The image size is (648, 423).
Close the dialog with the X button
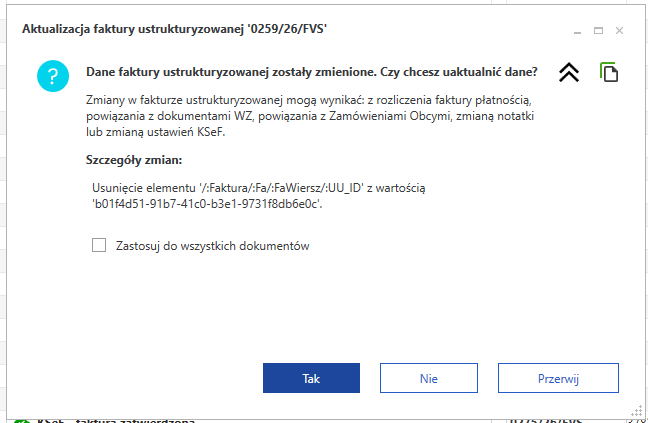pyautogui.click(x=621, y=31)
